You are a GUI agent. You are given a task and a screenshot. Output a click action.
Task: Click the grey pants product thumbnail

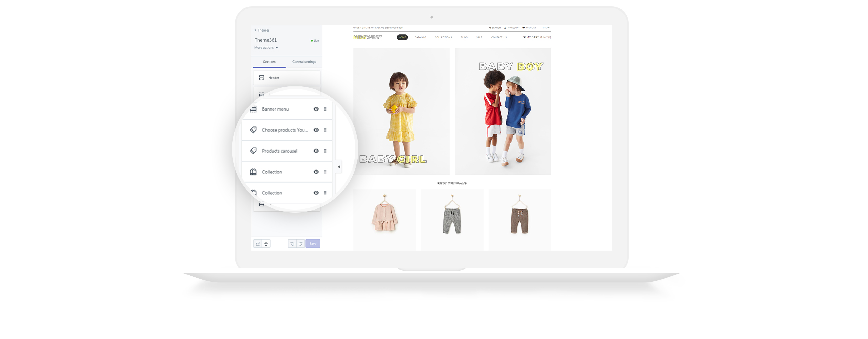click(x=452, y=220)
